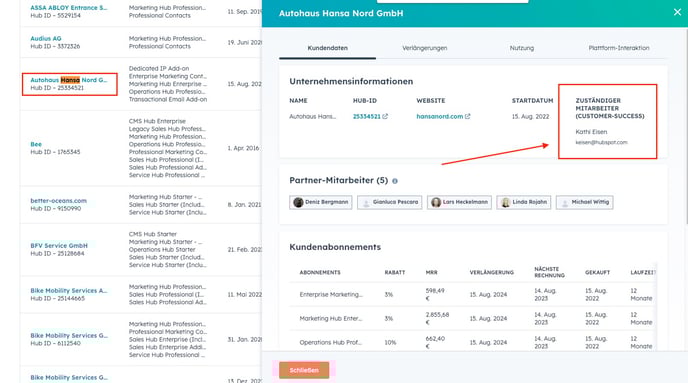This screenshot has width=688, height=383.
Task: Open the Hub-ID 25334521 external link icon
Action: point(385,116)
